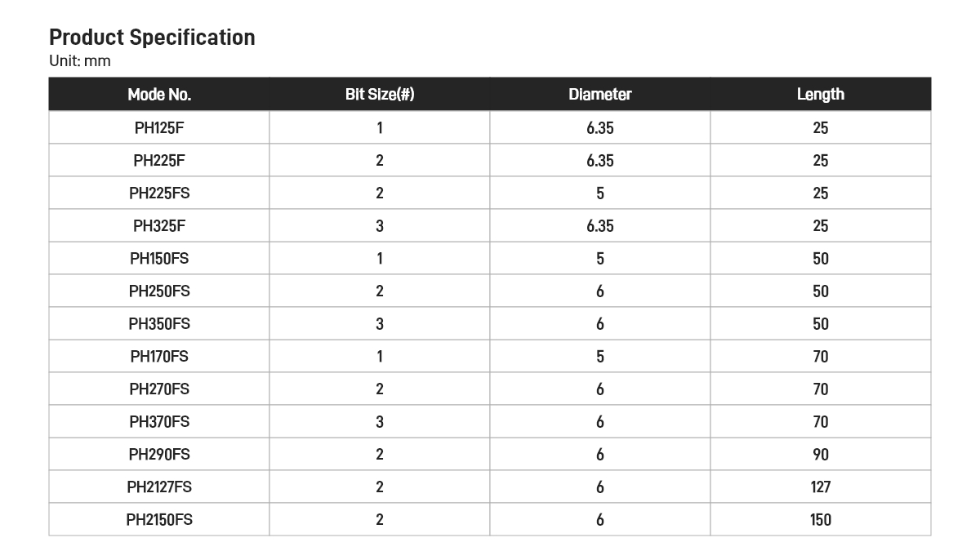Select the PH325F model cell
980x560 pixels.
click(159, 226)
